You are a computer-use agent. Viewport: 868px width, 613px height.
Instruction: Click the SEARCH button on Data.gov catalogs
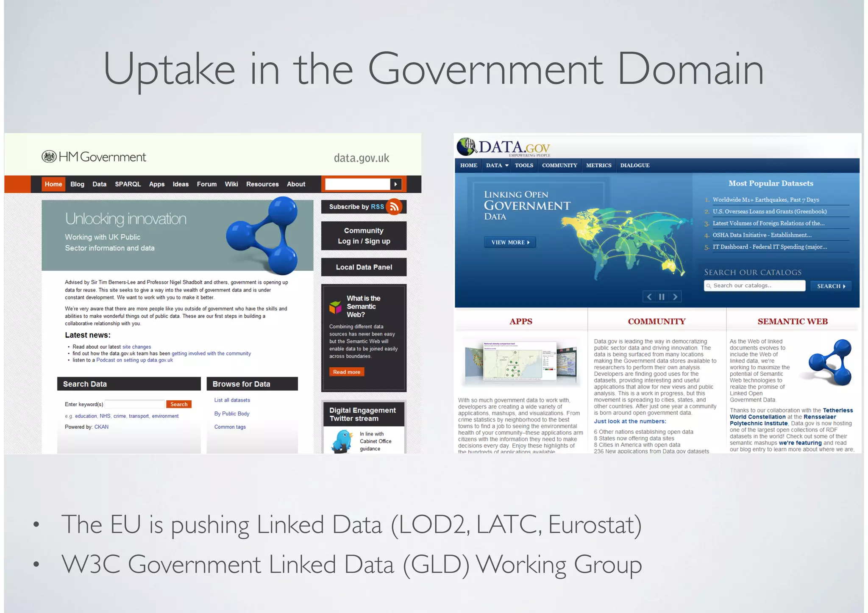coord(831,286)
